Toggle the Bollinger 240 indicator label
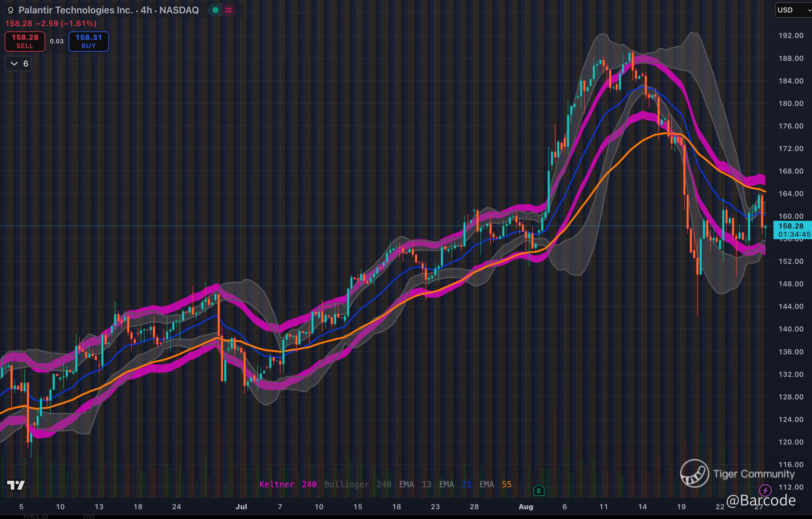812x519 pixels. pyautogui.click(x=357, y=484)
